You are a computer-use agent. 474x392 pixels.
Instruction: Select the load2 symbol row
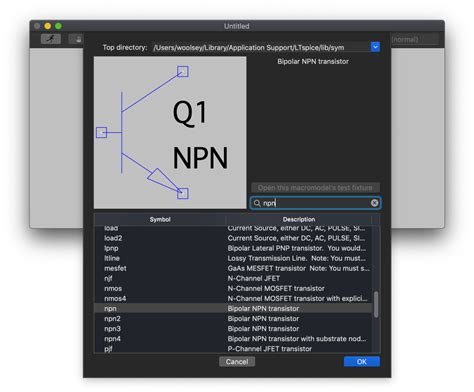pos(233,238)
